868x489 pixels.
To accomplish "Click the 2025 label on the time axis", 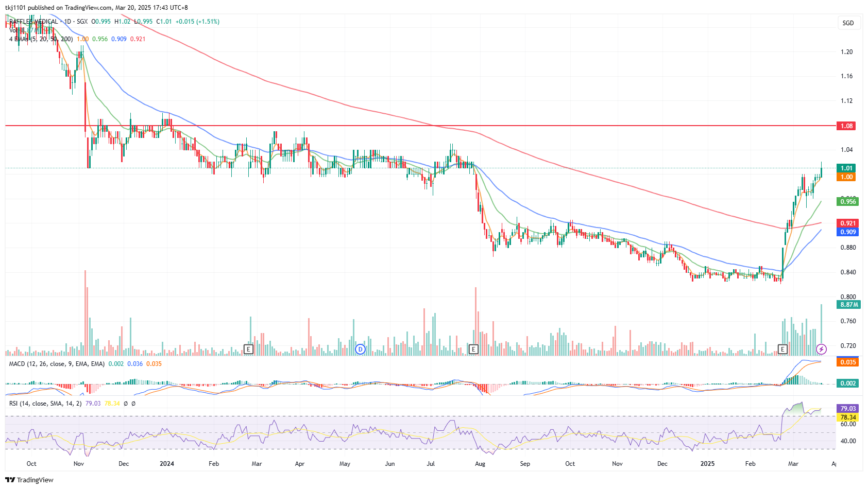I will tap(707, 464).
